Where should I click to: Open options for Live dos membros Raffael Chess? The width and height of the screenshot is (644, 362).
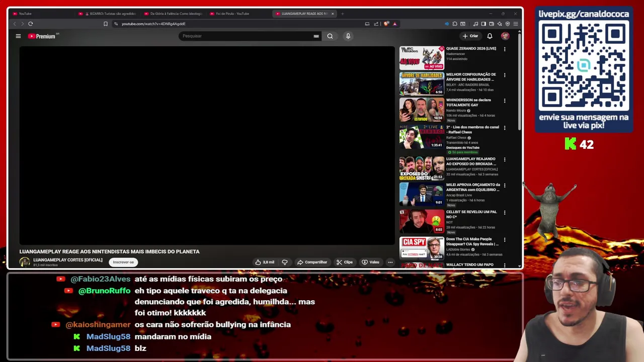click(x=505, y=128)
